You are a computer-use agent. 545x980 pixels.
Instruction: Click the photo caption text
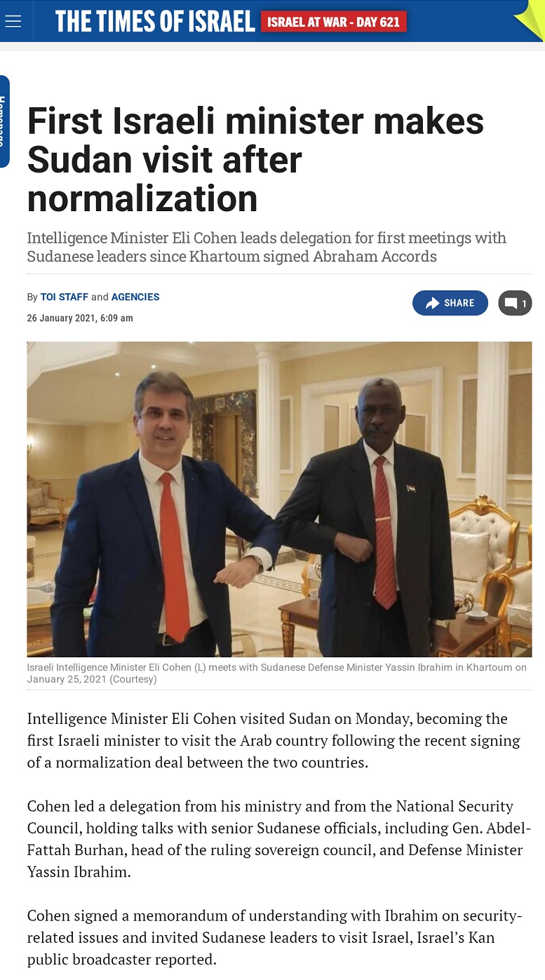[x=277, y=673]
